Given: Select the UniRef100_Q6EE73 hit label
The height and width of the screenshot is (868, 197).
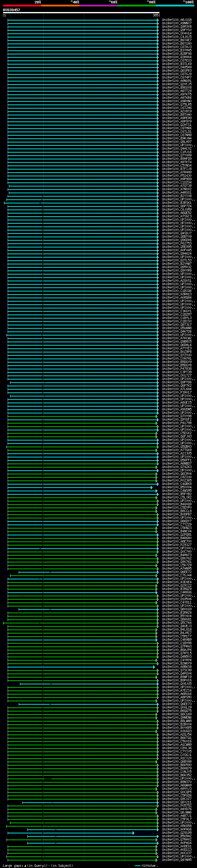Looking at the screenshot, I should [x=177, y=704].
